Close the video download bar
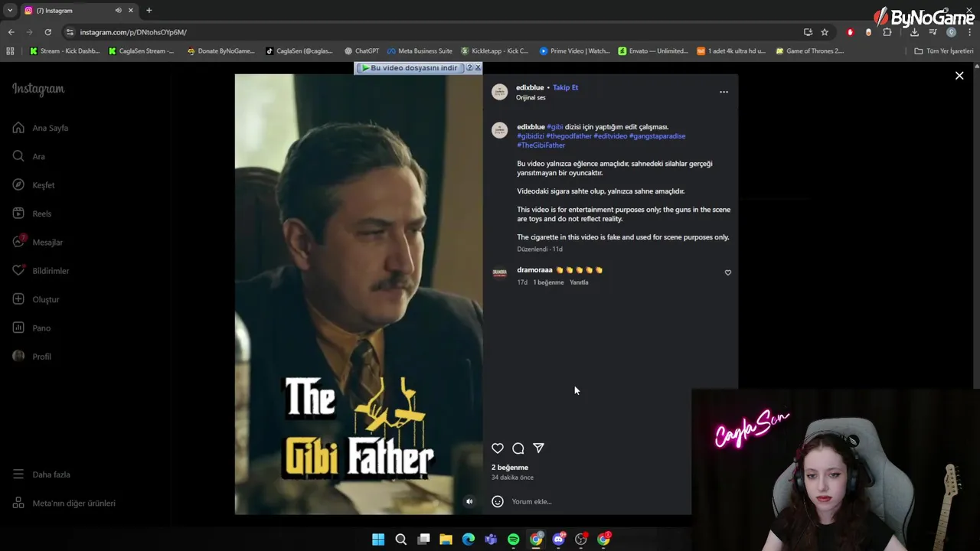Image resolution: width=980 pixels, height=551 pixels. (478, 68)
